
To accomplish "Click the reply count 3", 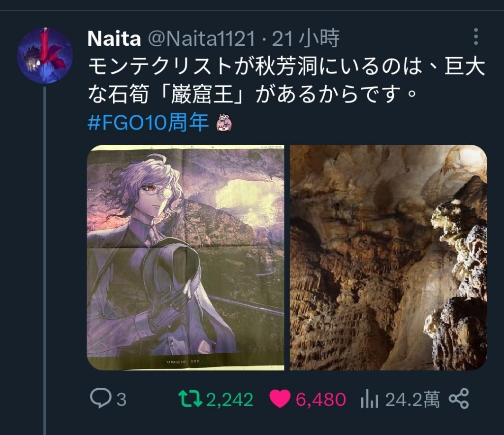I will [x=121, y=400].
